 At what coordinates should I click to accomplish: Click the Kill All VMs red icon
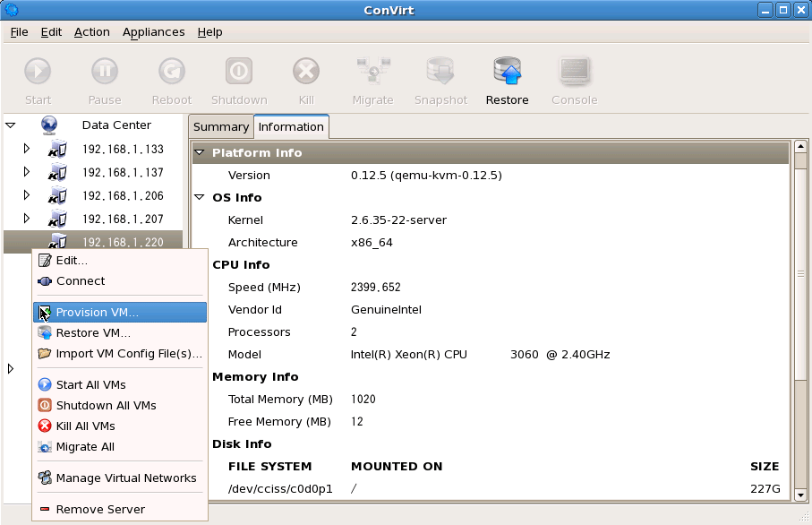click(x=45, y=426)
